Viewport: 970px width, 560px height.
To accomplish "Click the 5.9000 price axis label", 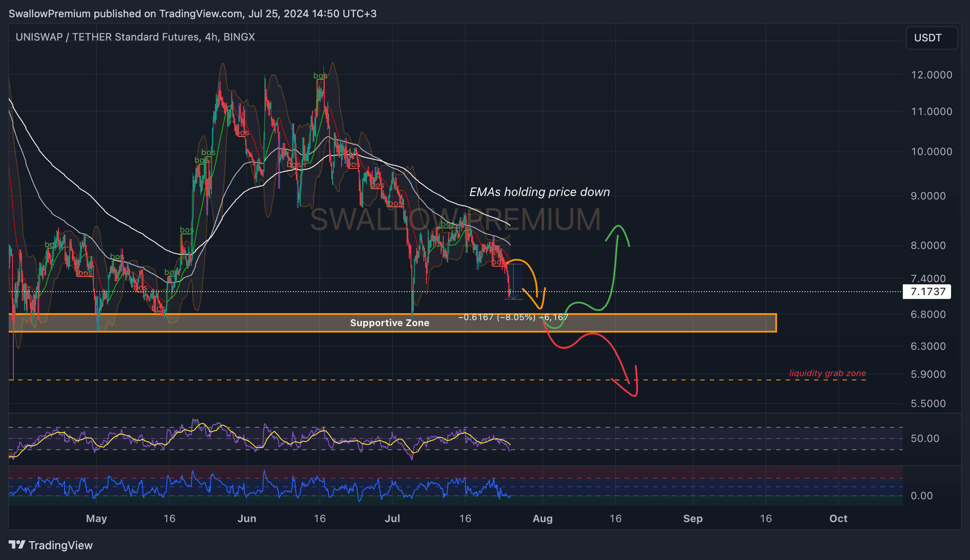I will [x=928, y=374].
